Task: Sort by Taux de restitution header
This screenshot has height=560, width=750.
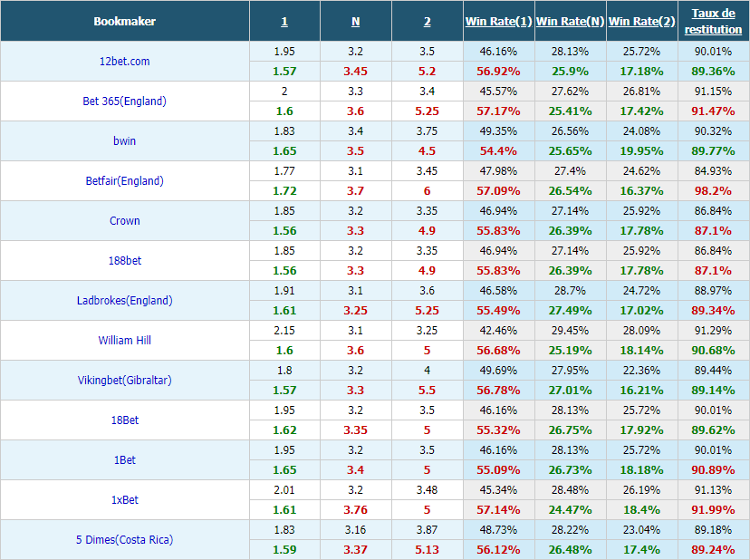Action: tap(713, 22)
